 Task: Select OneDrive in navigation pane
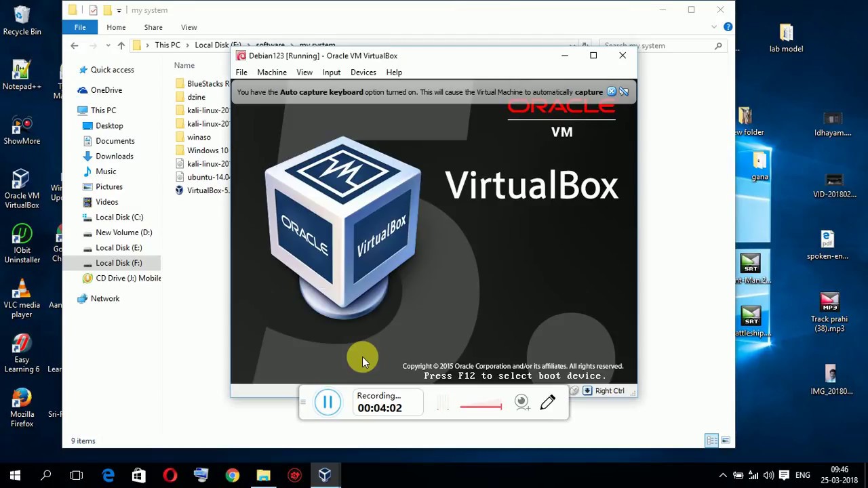(106, 90)
